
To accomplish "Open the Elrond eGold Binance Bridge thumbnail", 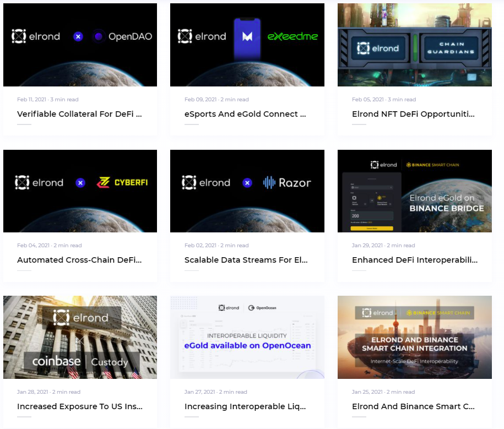I will click(415, 191).
